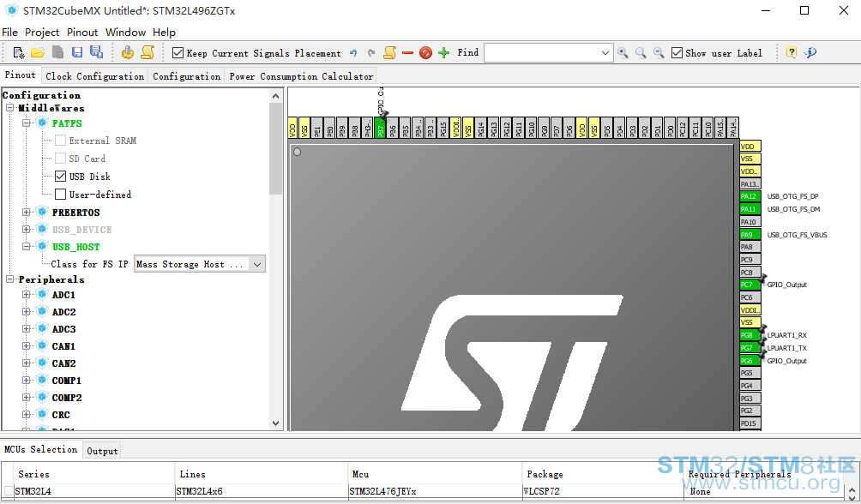This screenshot has height=504, width=861.
Task: Open the File menu
Action: pos(10,33)
